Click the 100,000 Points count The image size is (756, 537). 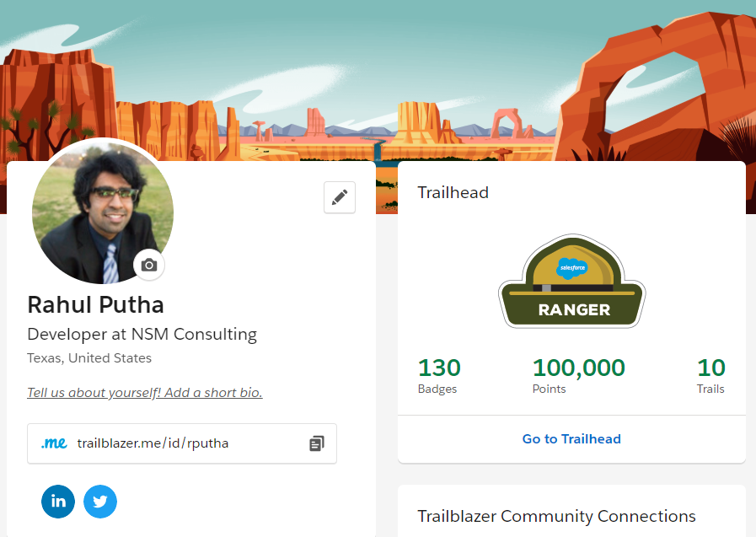click(x=578, y=368)
